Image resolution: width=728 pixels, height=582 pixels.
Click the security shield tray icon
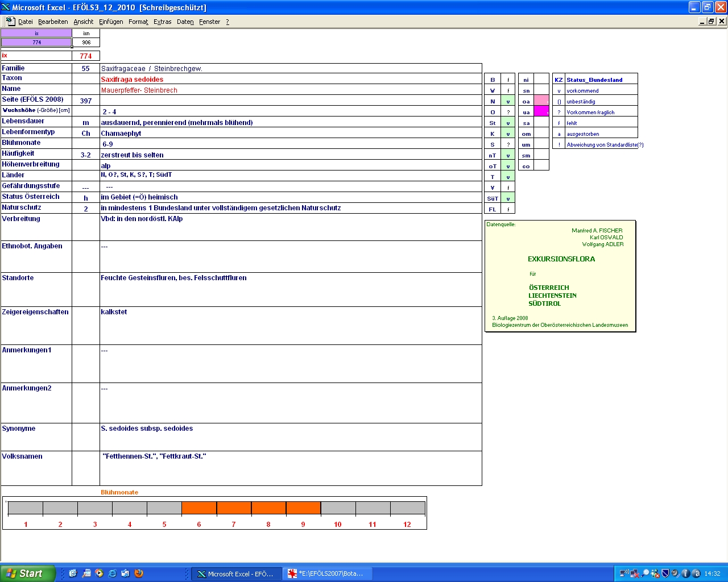coord(665,573)
